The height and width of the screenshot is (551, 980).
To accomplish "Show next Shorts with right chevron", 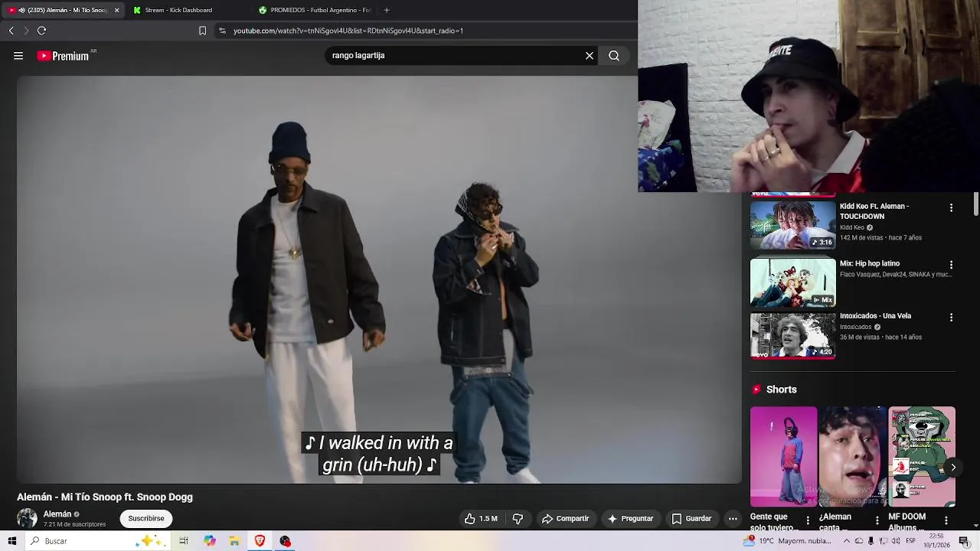I will tap(953, 468).
